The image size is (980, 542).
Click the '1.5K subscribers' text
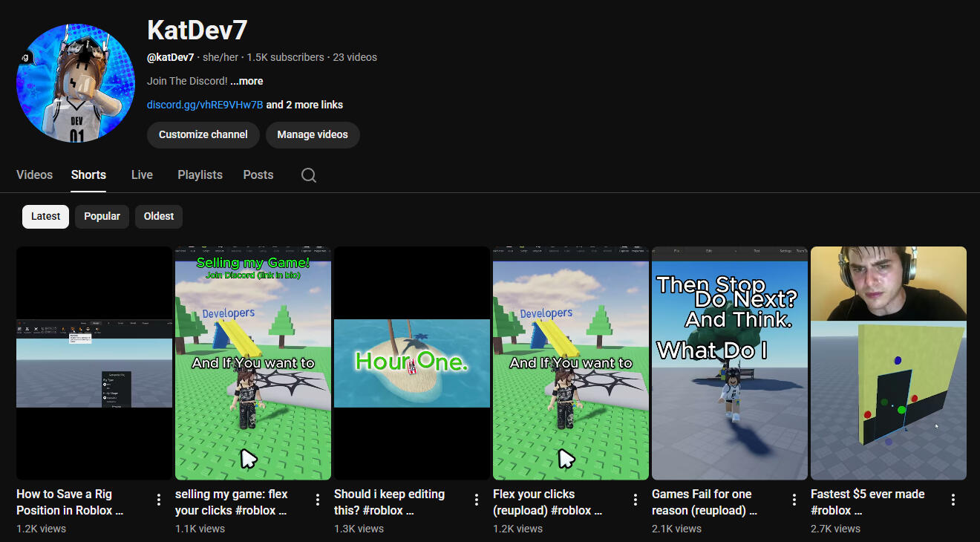tap(285, 57)
